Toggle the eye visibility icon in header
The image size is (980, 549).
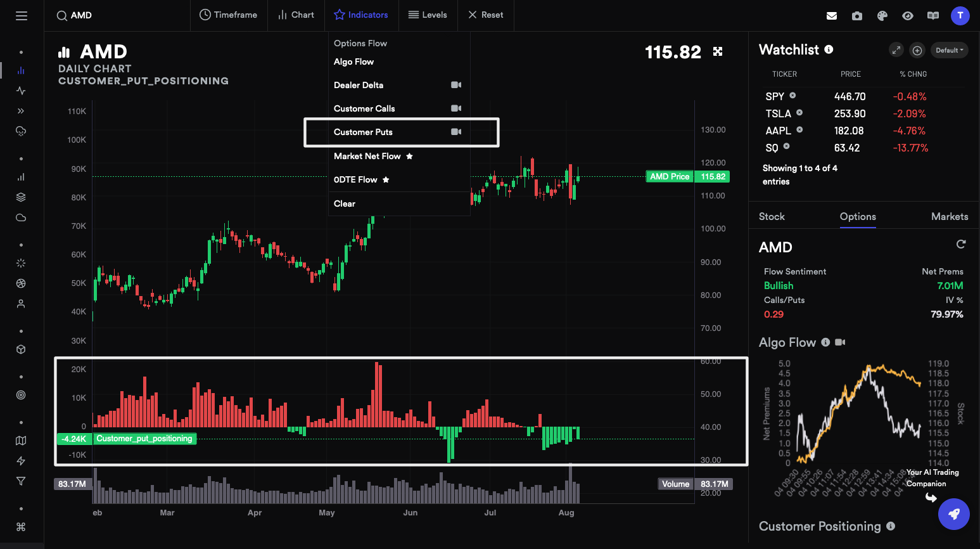908,16
